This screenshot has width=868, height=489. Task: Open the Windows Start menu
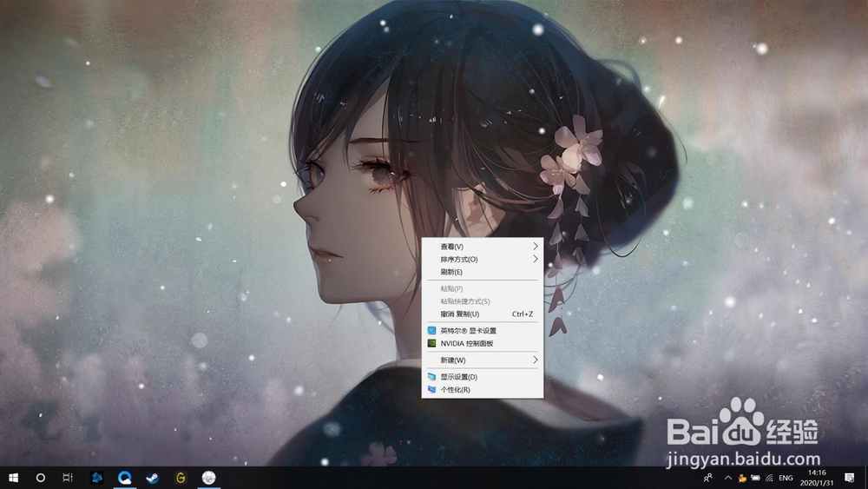(13, 478)
